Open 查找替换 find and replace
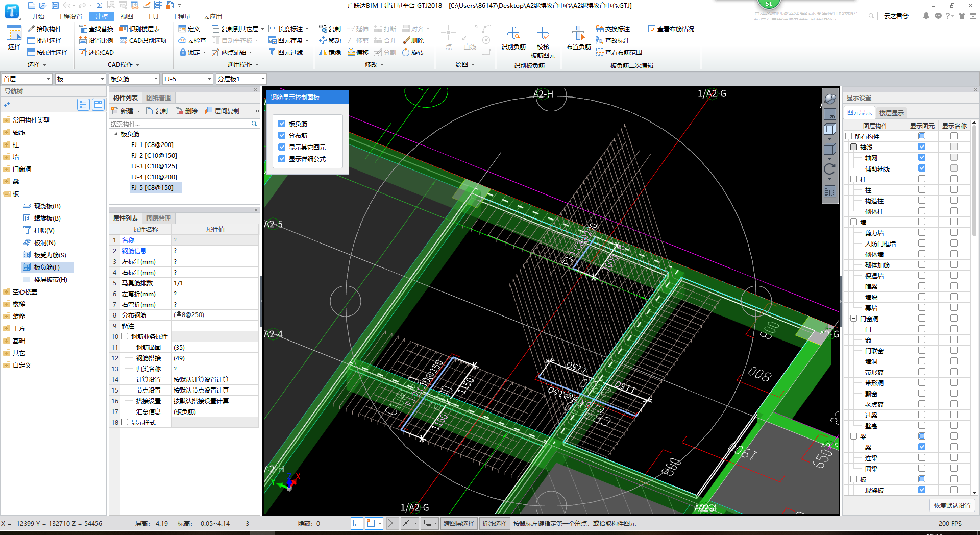Image resolution: width=980 pixels, height=535 pixels. 96,29
